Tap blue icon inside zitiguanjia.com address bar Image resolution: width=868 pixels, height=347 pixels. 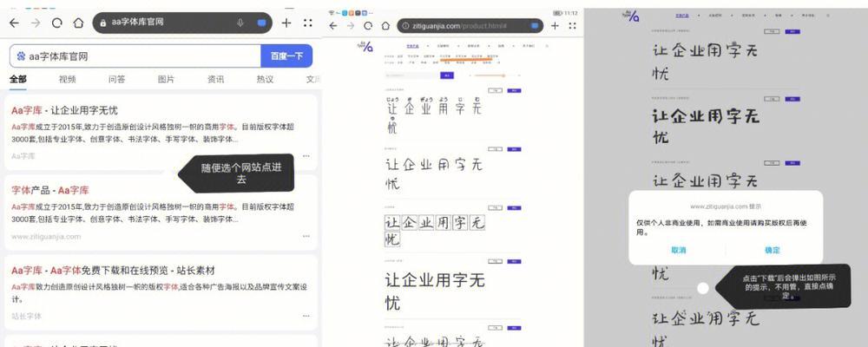pyautogui.click(x=535, y=26)
